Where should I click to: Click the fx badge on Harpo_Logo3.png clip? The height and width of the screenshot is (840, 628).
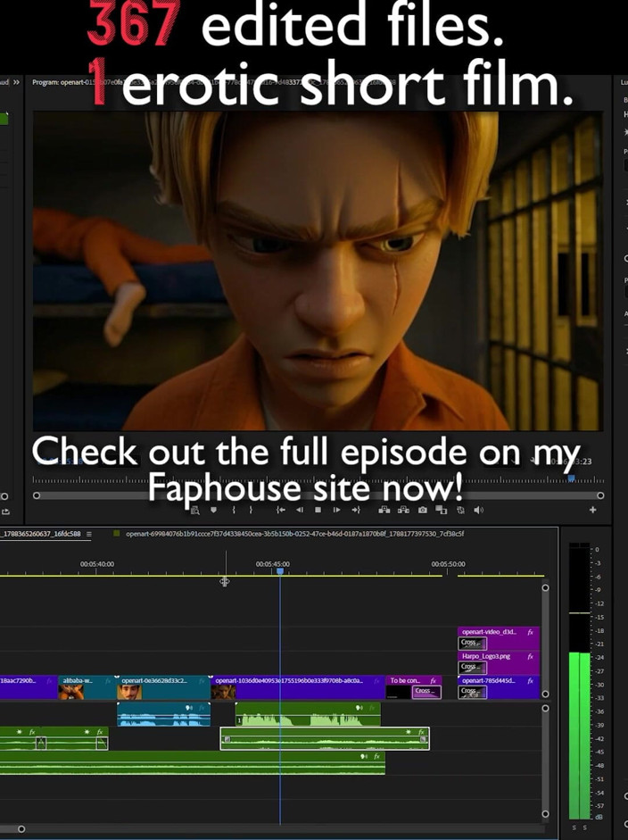tap(530, 656)
